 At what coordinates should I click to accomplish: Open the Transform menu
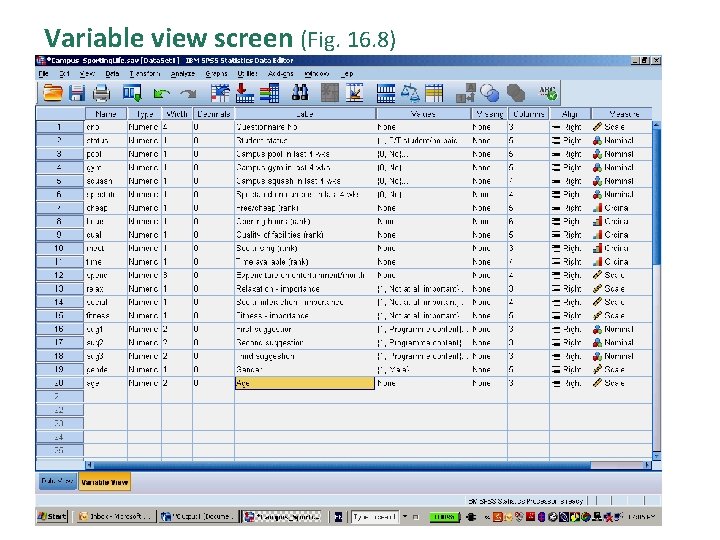coord(144,73)
